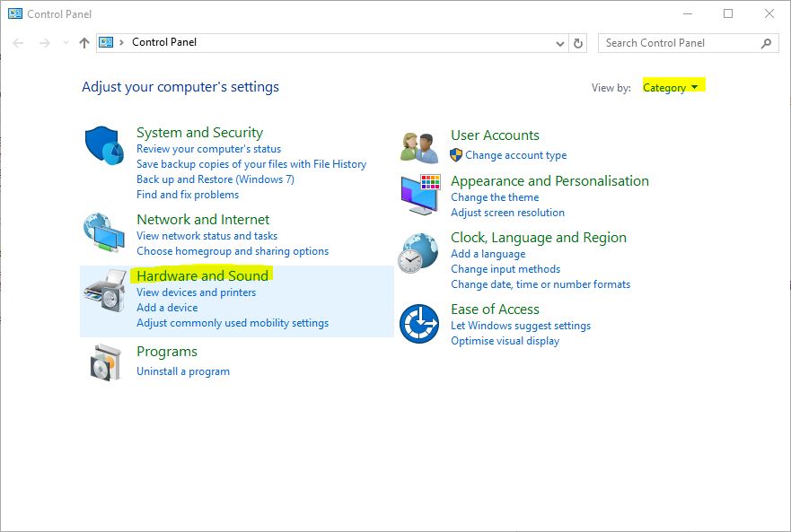Viewport: 791px width, 532px height.
Task: Open recent locations dropdown arrow
Action: 66,43
